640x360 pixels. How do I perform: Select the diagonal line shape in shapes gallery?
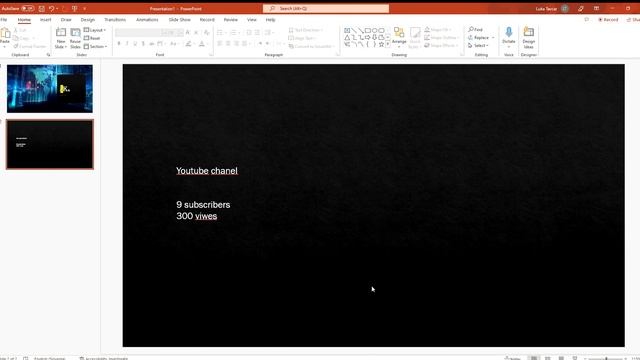[x=354, y=30]
